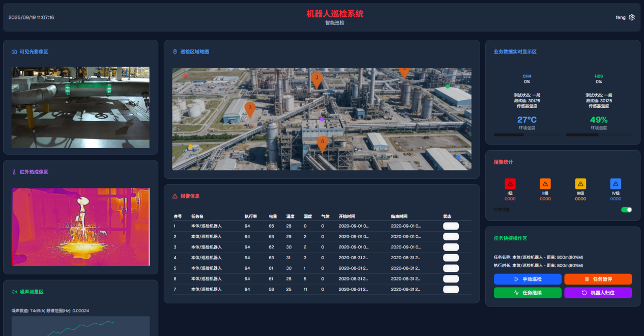Click map pin number 4
644x336 pixels.
pyautogui.click(x=322, y=143)
